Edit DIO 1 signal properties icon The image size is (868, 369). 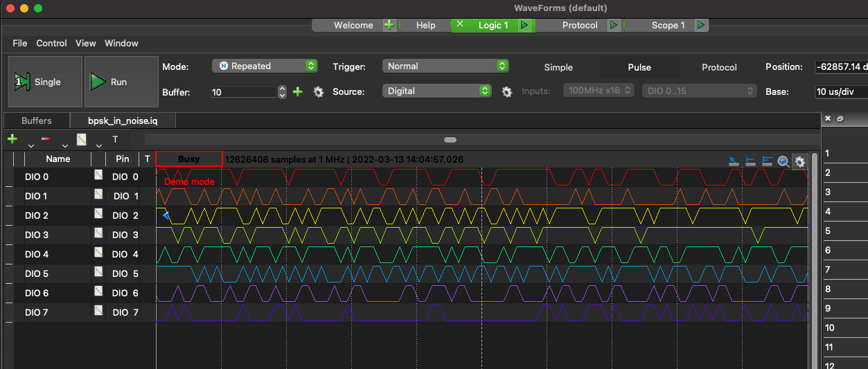coord(98,194)
